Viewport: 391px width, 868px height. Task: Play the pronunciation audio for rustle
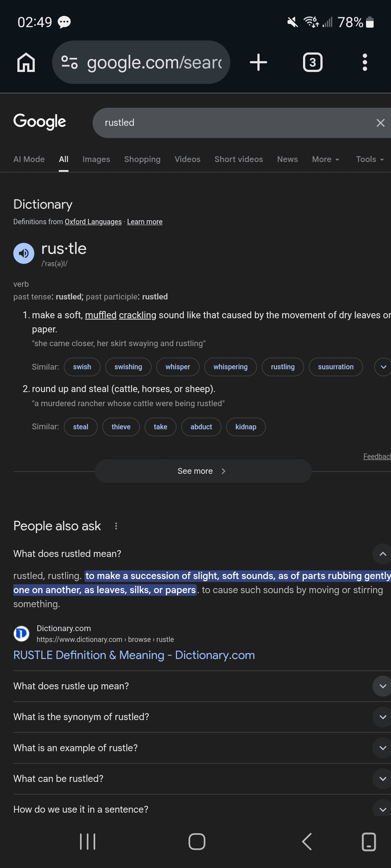pos(24,253)
